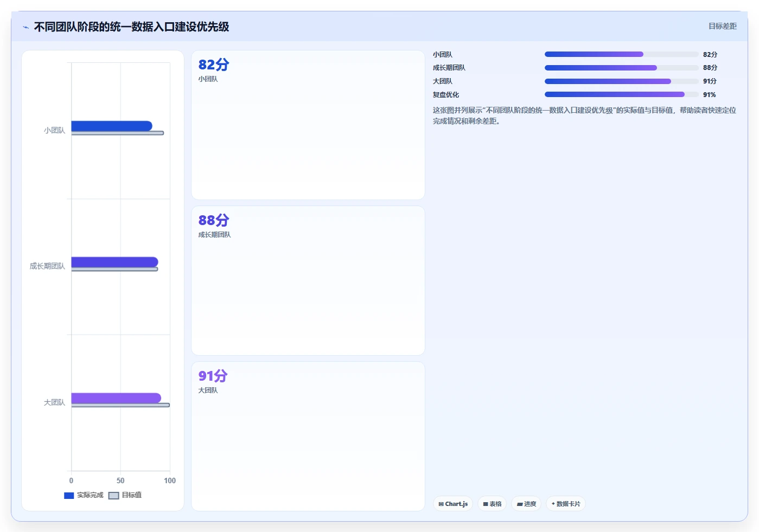Image resolution: width=759 pixels, height=532 pixels.
Task: Click the title 不同团队阶段的统一数据入口建设优先级
Action: click(131, 27)
